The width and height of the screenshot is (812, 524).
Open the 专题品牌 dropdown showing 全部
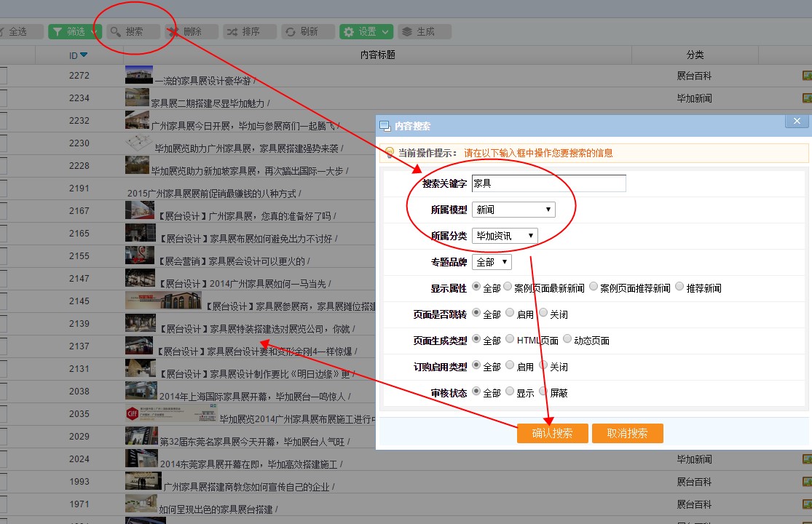[492, 262]
